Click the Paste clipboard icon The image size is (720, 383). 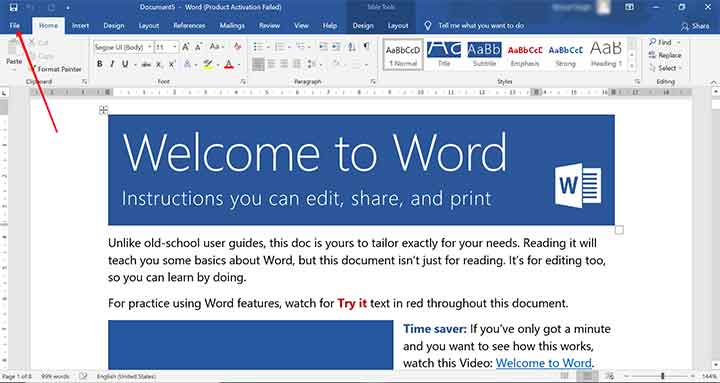(14, 48)
